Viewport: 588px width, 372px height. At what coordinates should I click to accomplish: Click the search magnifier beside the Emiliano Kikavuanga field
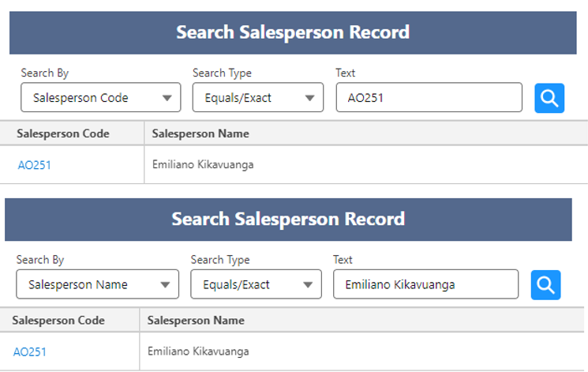pyautogui.click(x=545, y=284)
